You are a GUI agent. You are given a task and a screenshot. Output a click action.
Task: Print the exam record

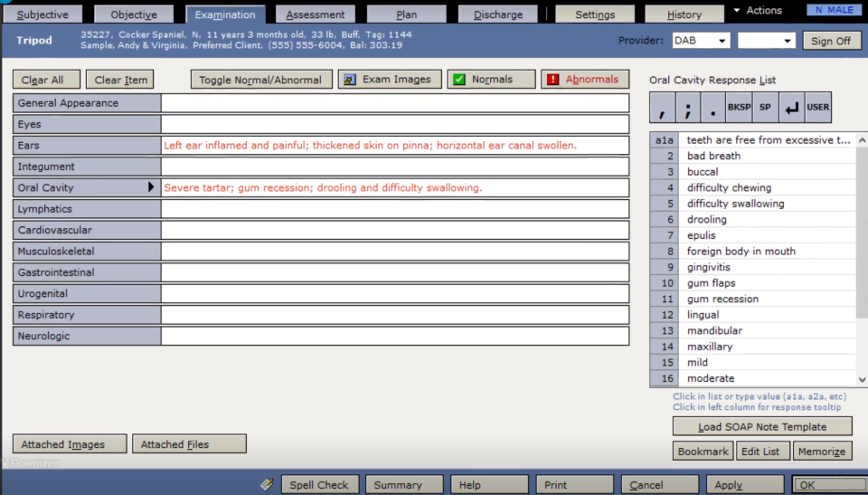(x=575, y=484)
